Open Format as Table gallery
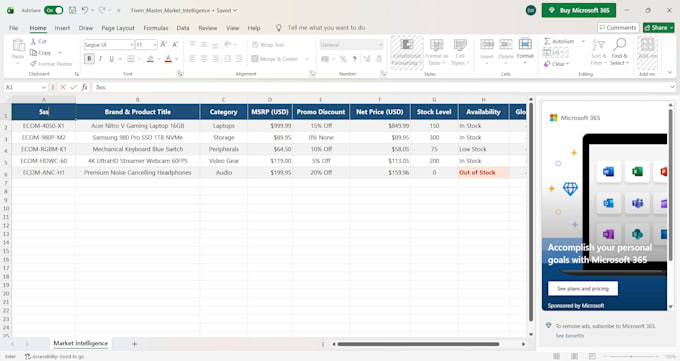 pos(436,52)
